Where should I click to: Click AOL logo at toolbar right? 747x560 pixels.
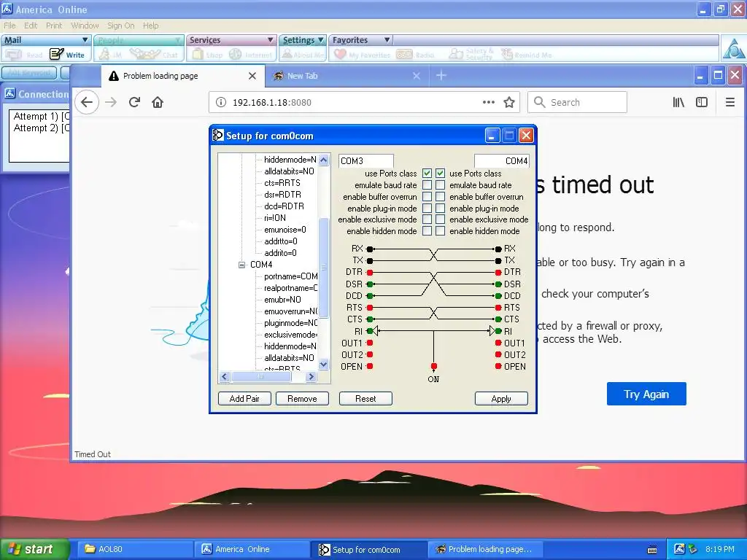coord(733,48)
